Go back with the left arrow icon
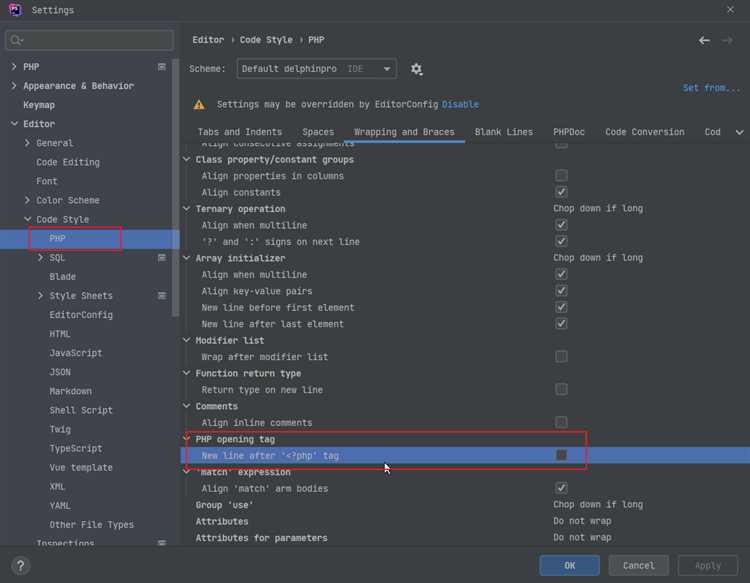 coord(704,41)
